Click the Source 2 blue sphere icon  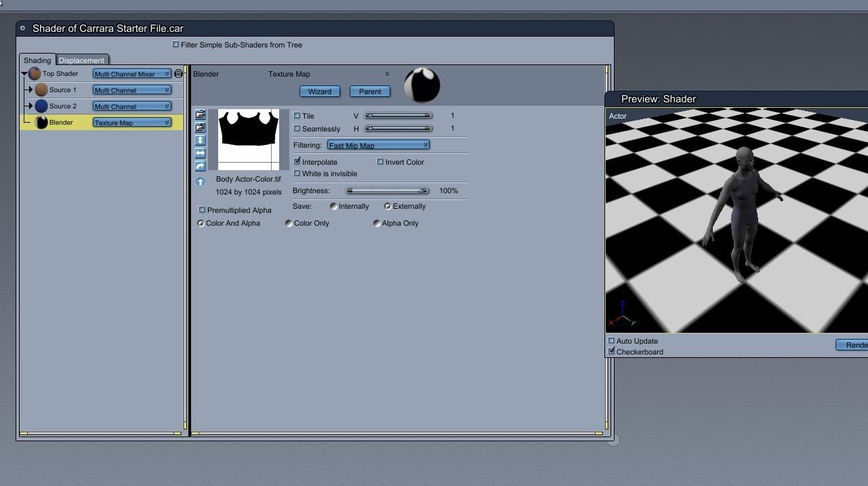pos(41,106)
